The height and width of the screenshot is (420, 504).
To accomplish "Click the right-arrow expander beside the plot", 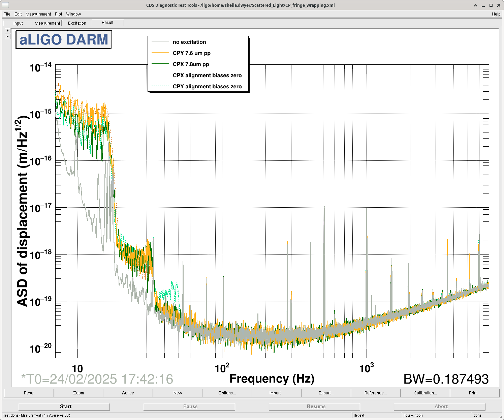I will 8,30.
